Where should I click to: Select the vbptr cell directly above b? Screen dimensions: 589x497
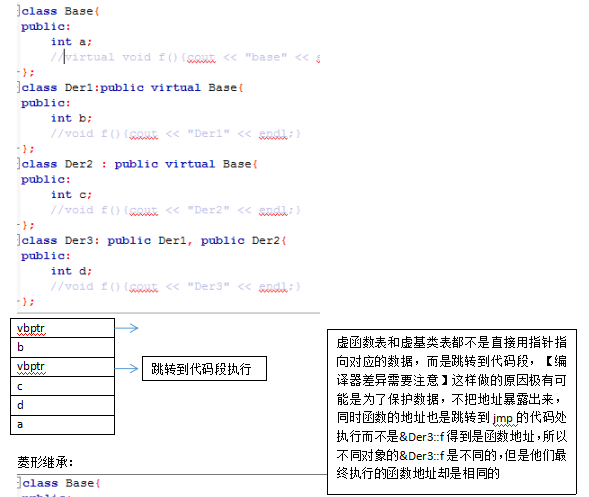coord(62,328)
